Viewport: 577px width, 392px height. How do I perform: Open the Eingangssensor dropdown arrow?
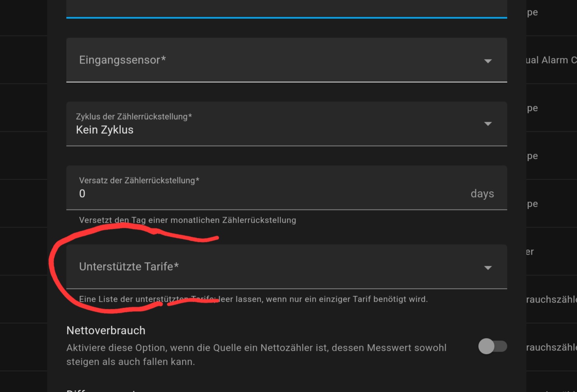click(488, 61)
